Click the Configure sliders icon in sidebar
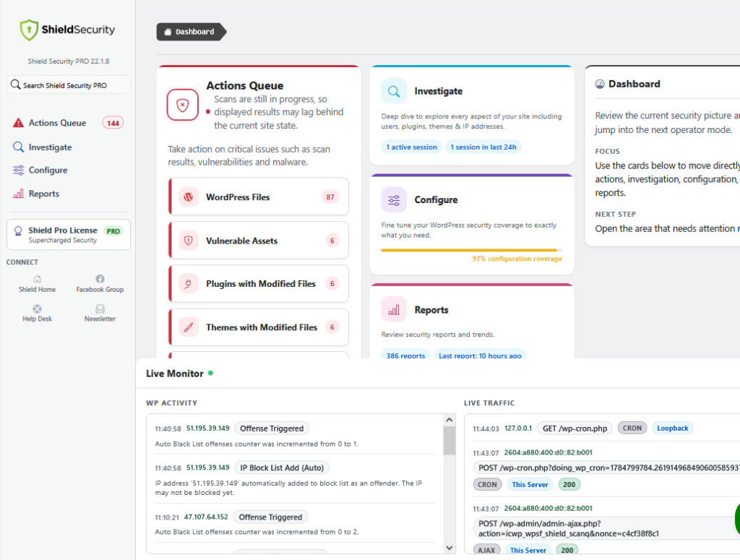The height and width of the screenshot is (560, 740). [x=18, y=170]
